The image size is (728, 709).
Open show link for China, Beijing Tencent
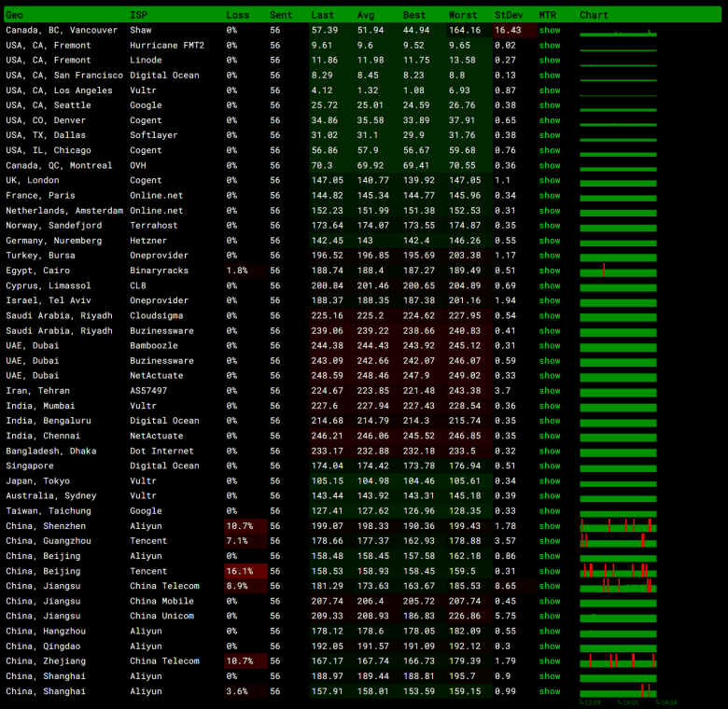click(549, 571)
